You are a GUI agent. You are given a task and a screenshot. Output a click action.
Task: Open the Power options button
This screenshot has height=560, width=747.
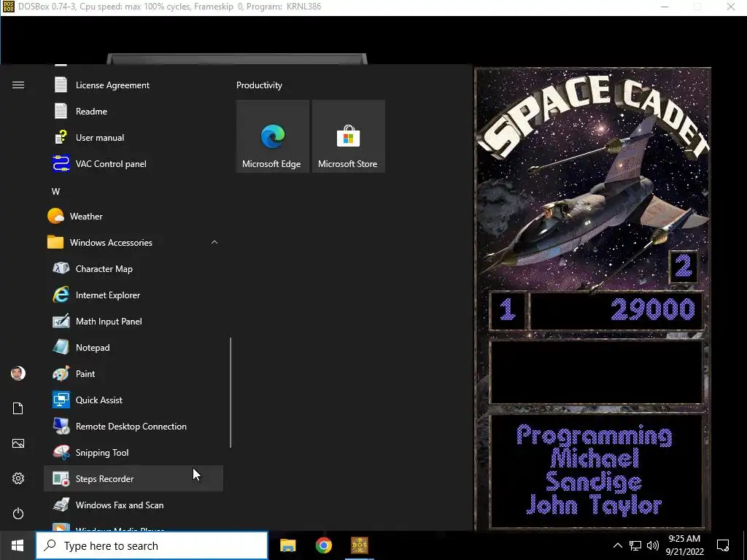coord(18,513)
